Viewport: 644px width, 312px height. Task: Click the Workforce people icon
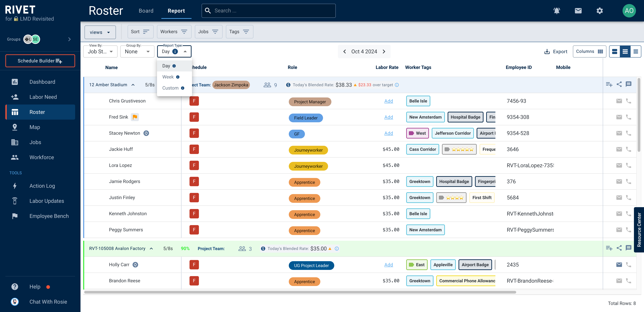[x=15, y=157]
